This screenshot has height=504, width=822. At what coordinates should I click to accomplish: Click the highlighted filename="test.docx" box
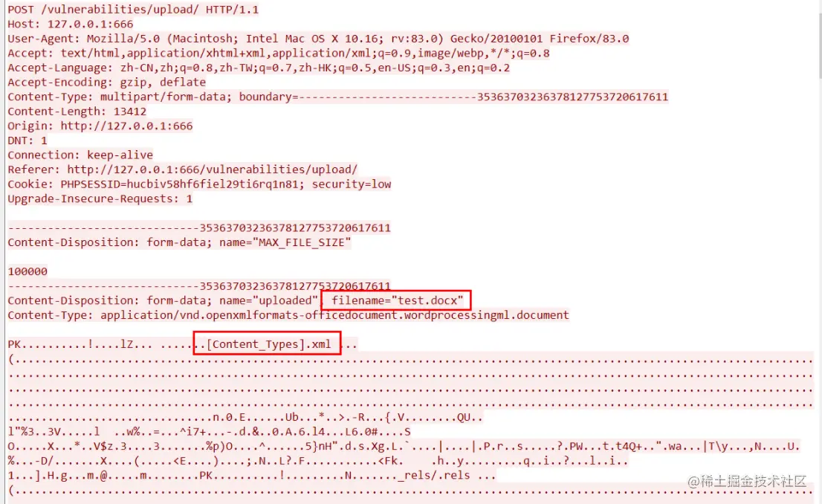(x=396, y=300)
